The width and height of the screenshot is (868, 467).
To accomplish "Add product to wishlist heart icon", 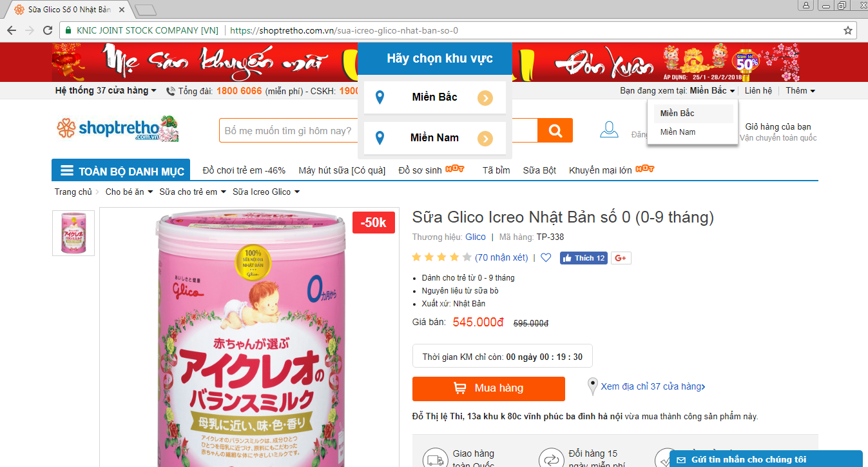I will click(x=546, y=258).
